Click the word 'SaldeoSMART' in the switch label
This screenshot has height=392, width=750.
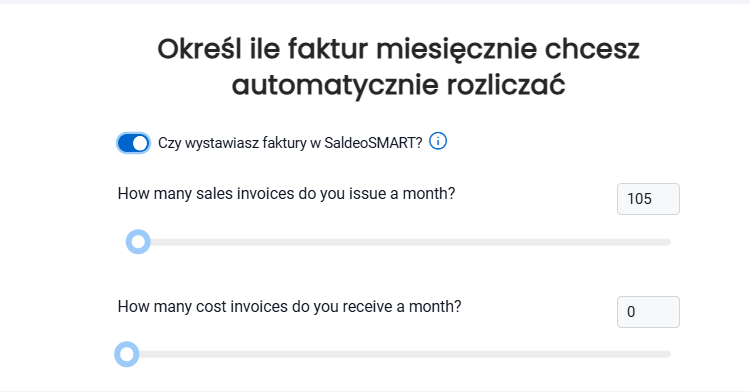click(373, 143)
